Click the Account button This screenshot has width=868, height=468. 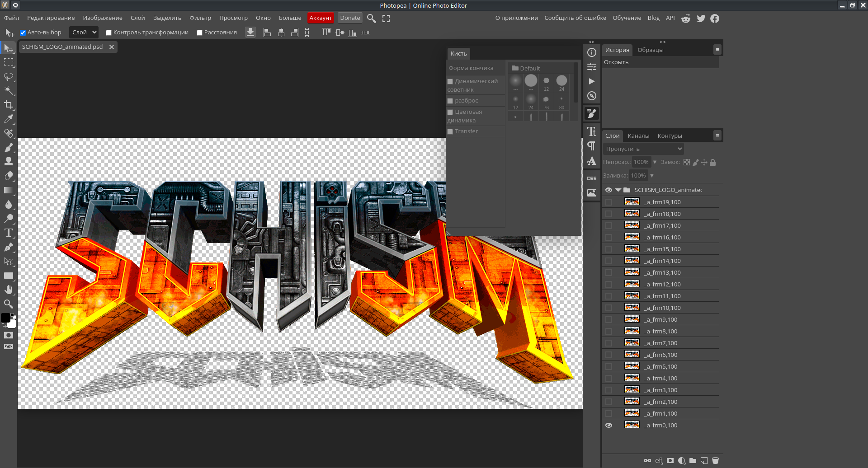click(x=321, y=18)
